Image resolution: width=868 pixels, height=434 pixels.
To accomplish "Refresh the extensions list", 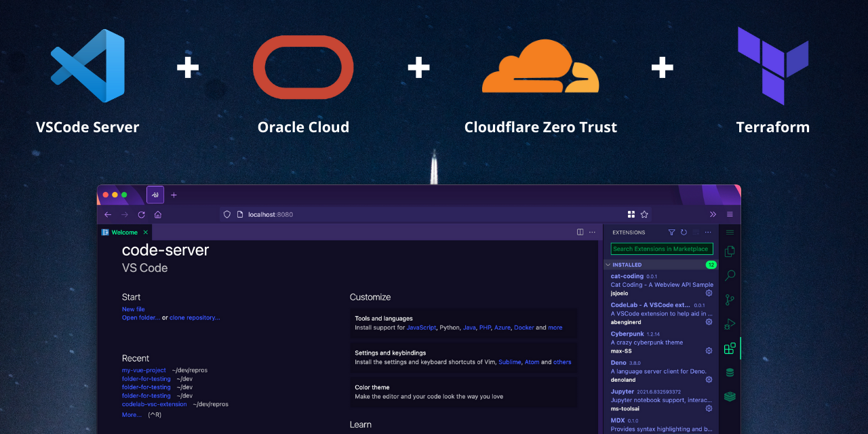I will tap(684, 233).
